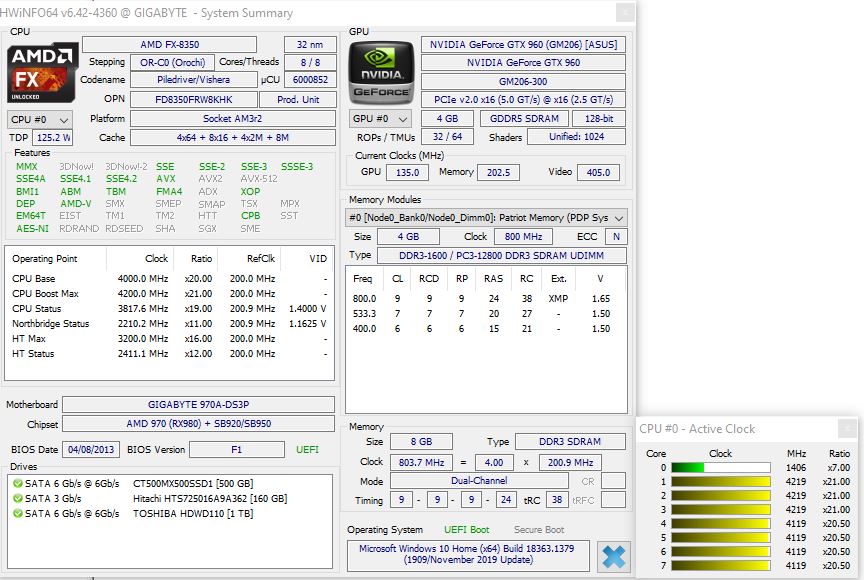Click the x7.00 ratio for Core 0

click(x=839, y=468)
